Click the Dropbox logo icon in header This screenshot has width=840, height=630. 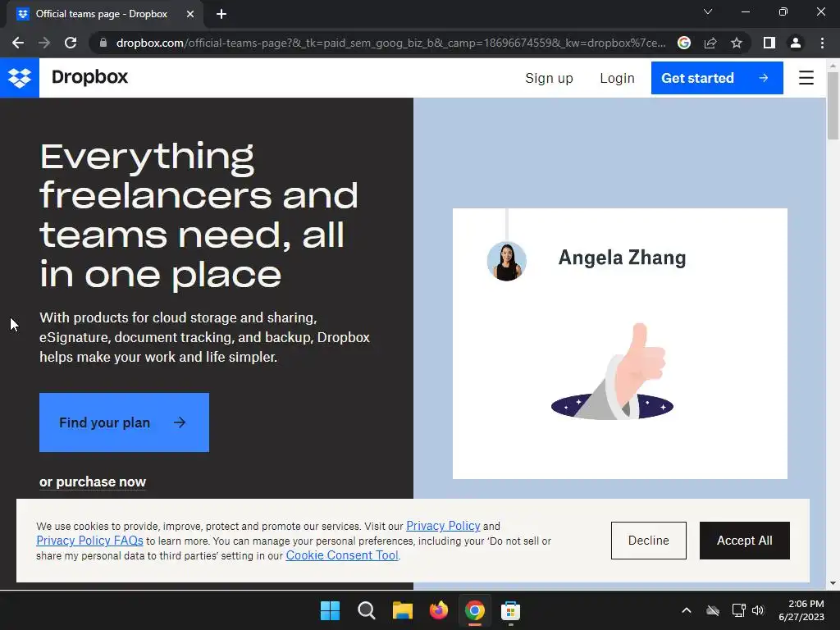tap(20, 78)
